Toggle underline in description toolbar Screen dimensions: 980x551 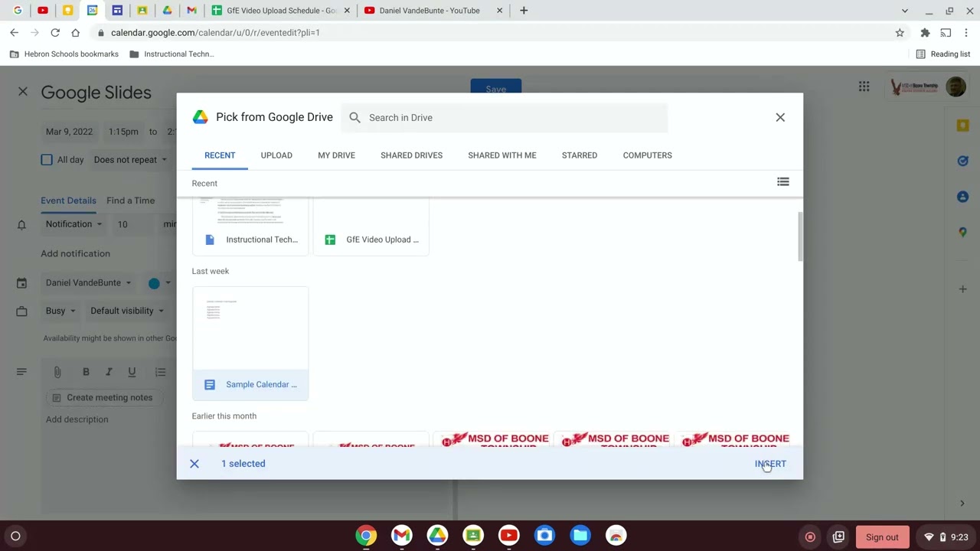[x=132, y=372]
